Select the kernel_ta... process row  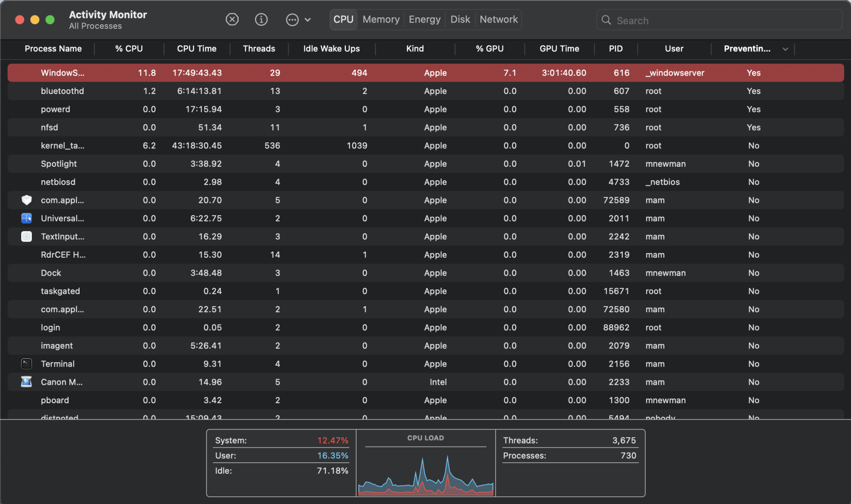[x=425, y=145]
